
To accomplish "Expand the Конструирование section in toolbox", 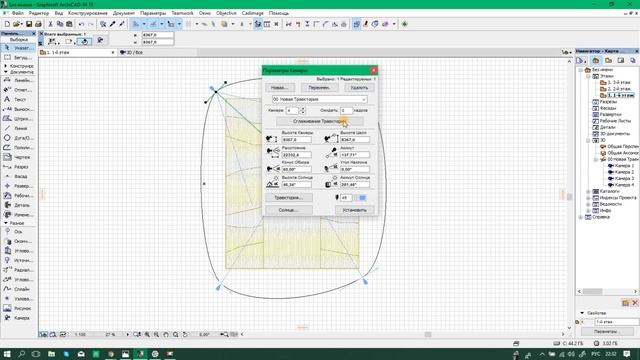I will point(6,66).
